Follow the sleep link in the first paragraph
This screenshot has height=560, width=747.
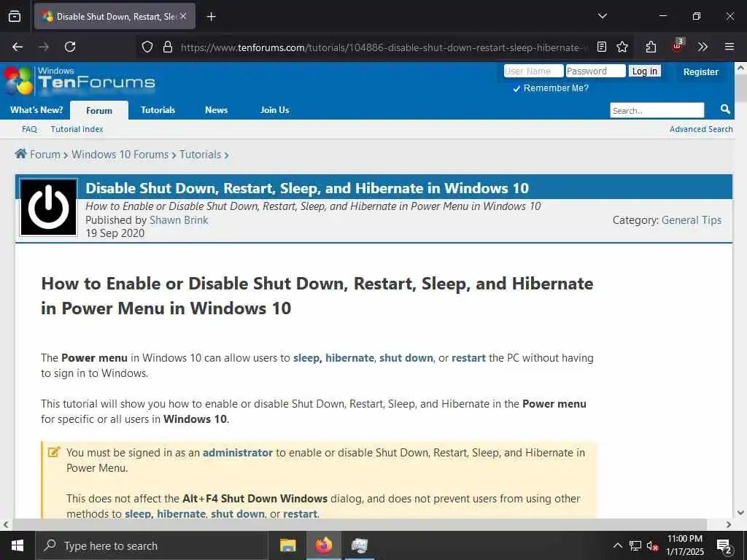[x=307, y=358]
